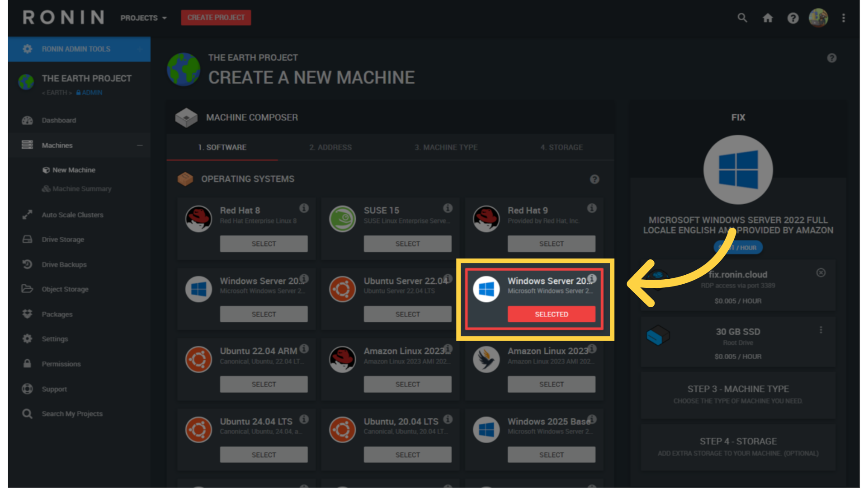Click the SUSE 15 chameleon logo
868x488 pixels.
342,219
